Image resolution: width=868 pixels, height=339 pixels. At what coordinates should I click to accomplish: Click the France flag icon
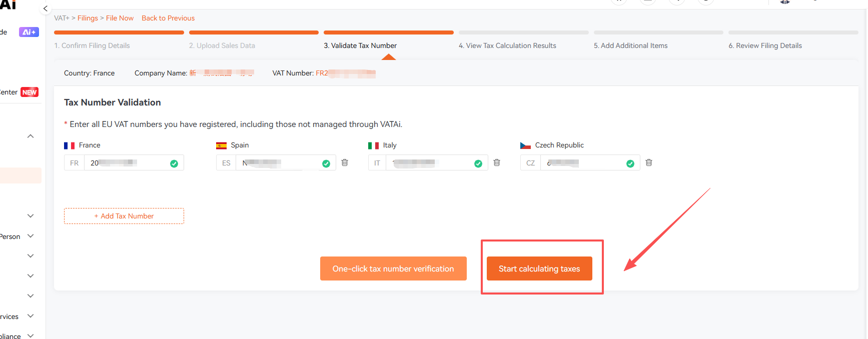coord(69,145)
